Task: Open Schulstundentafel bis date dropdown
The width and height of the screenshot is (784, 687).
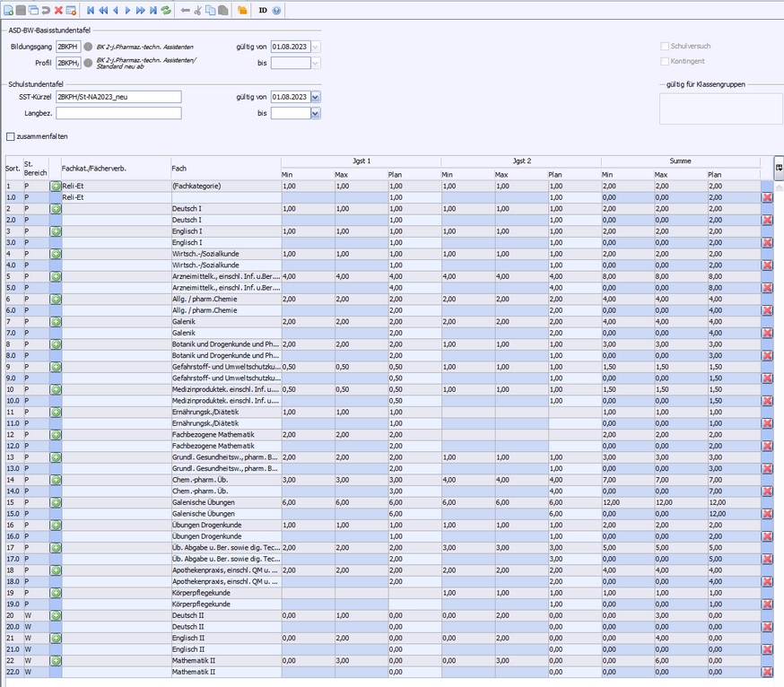Action: [316, 114]
